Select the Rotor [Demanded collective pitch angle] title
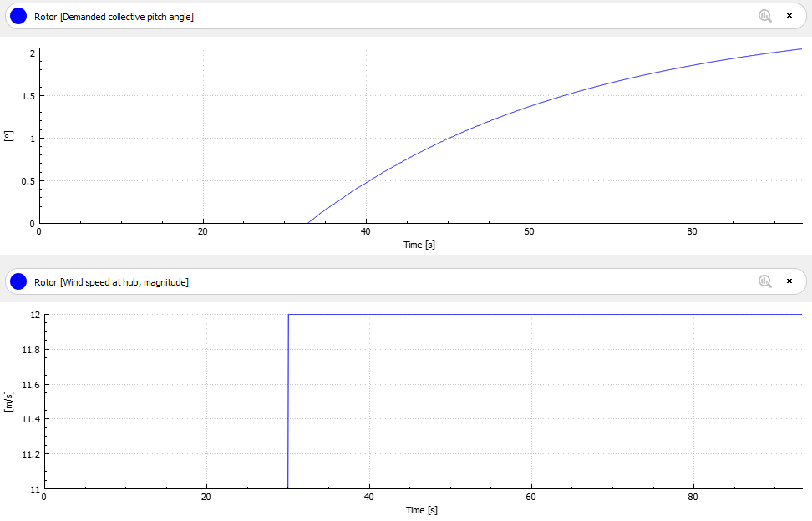The image size is (812, 521). (114, 17)
